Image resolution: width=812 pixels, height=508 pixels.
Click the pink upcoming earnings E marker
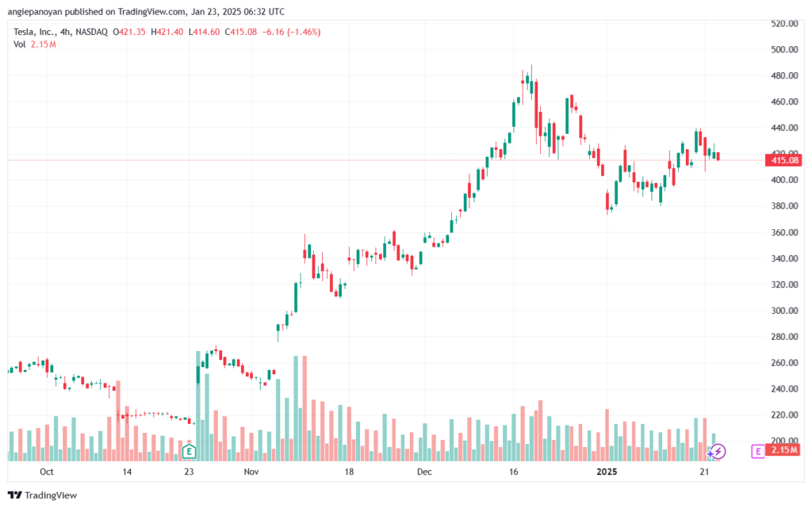757,451
